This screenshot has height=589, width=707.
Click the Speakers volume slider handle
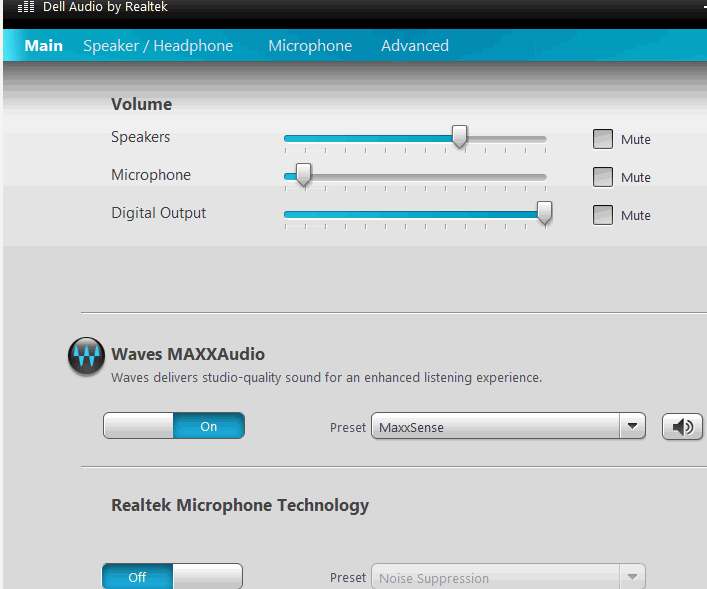pyautogui.click(x=459, y=137)
